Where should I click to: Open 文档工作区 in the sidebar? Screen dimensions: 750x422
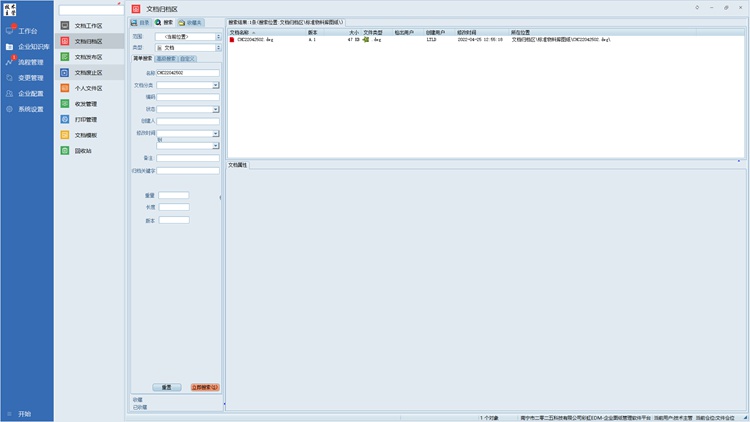(88, 25)
